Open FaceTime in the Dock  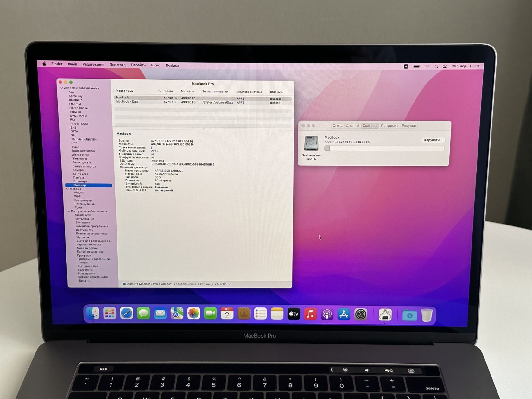210,313
